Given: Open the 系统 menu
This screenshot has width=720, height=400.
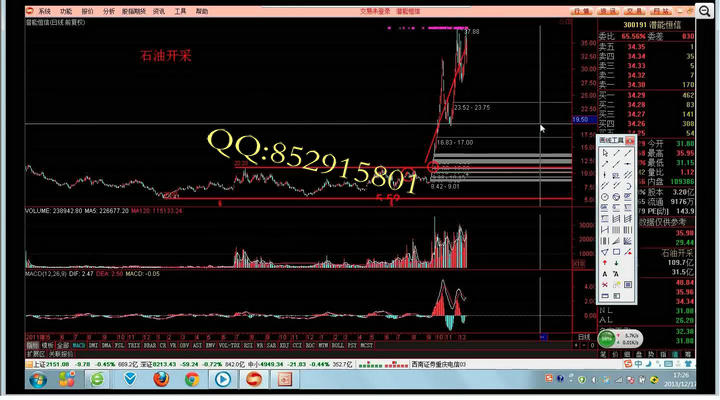Looking at the screenshot, I should coord(44,11).
